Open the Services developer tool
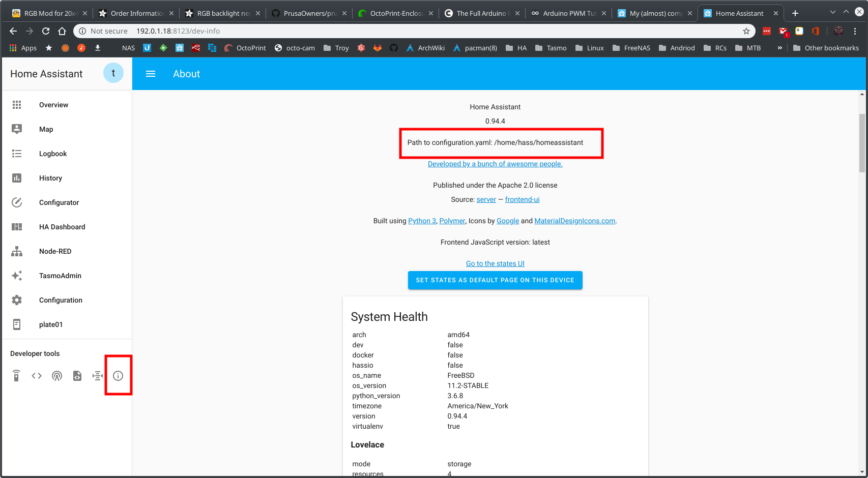Viewport: 868px width, 478px height. [x=16, y=375]
